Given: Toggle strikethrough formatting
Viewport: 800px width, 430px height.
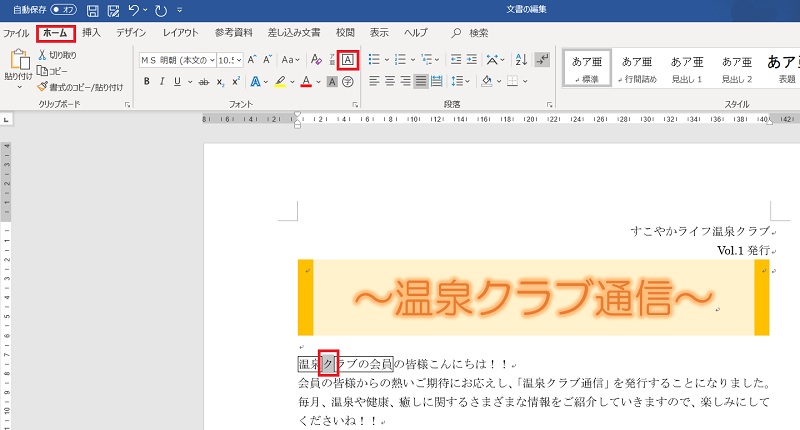Looking at the screenshot, I should pos(204,82).
